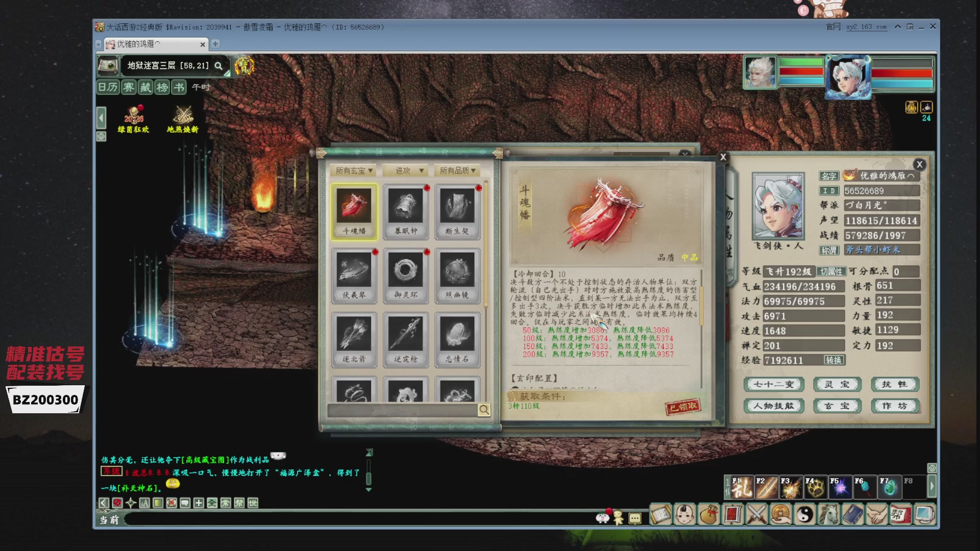
Task: Click the chat log scrollbar thumb
Action: (369, 478)
